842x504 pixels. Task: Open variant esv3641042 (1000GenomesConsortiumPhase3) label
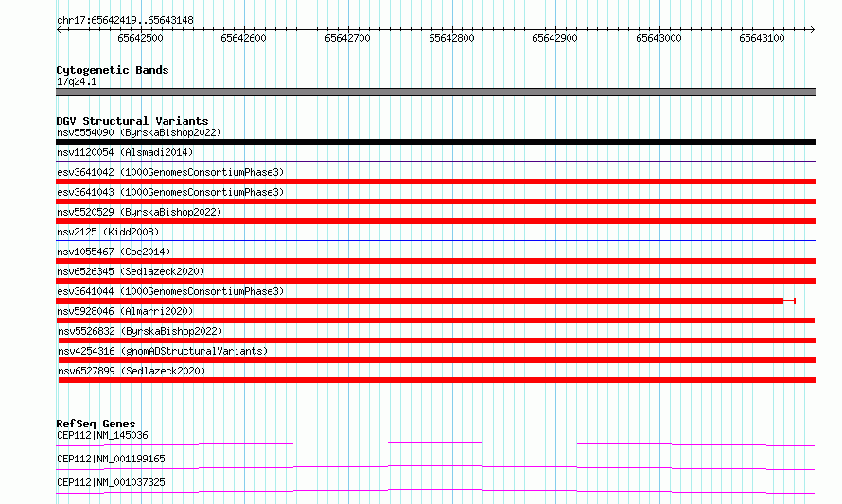coord(170,172)
